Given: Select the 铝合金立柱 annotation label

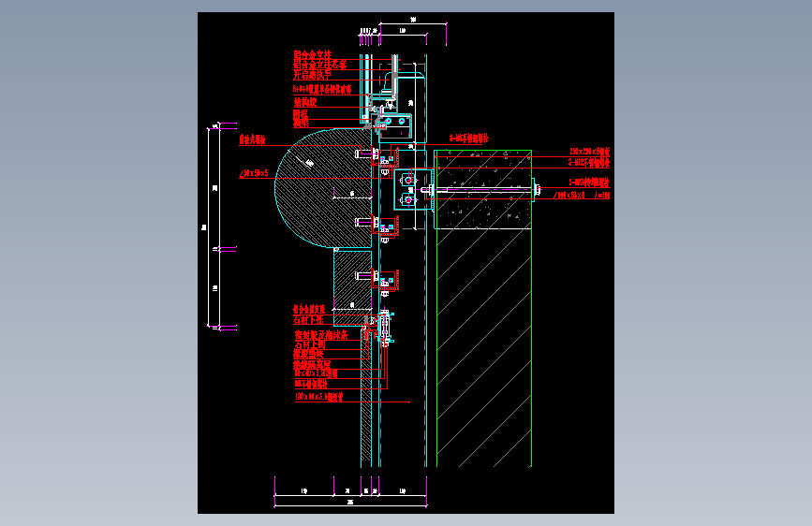Looking at the screenshot, I should pyautogui.click(x=312, y=55).
